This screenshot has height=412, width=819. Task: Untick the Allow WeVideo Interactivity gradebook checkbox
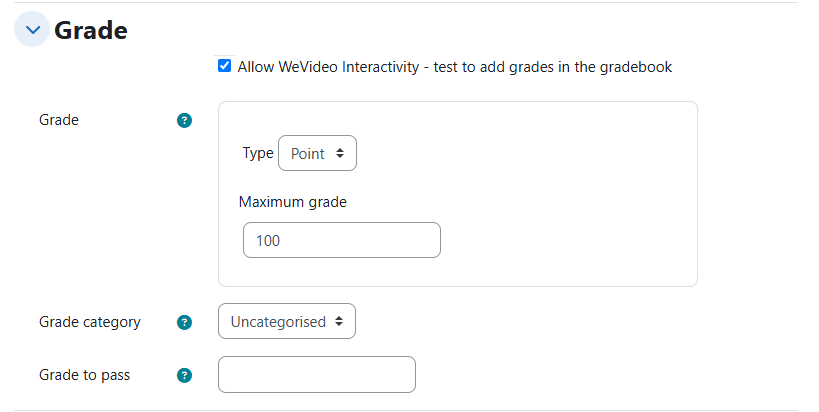tap(224, 66)
